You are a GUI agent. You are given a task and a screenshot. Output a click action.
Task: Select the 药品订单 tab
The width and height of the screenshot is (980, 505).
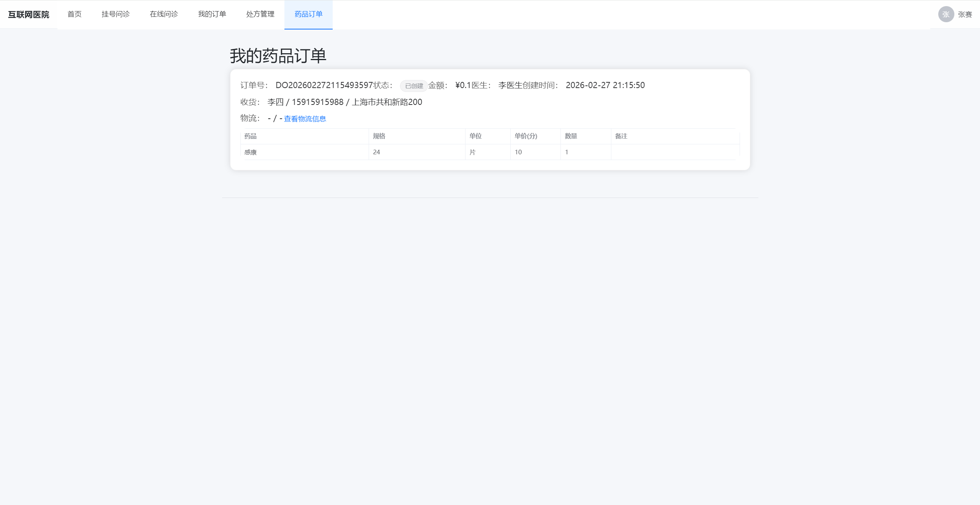tap(309, 14)
